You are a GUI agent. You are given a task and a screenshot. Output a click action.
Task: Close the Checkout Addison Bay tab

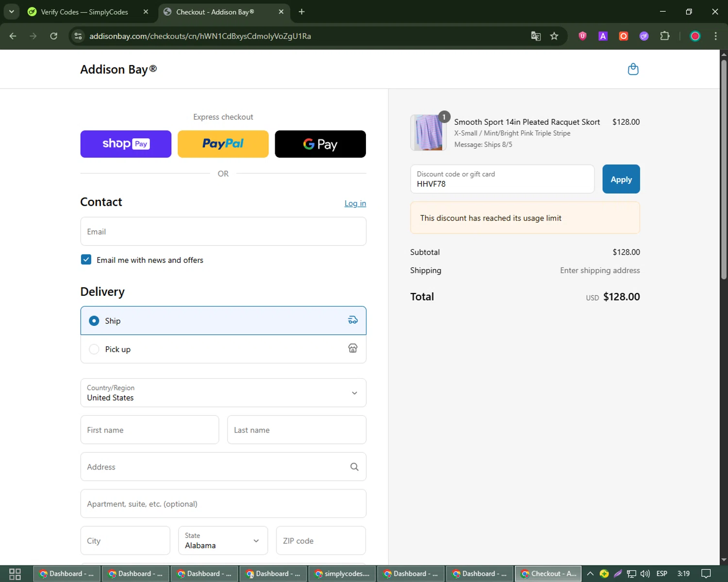(281, 12)
